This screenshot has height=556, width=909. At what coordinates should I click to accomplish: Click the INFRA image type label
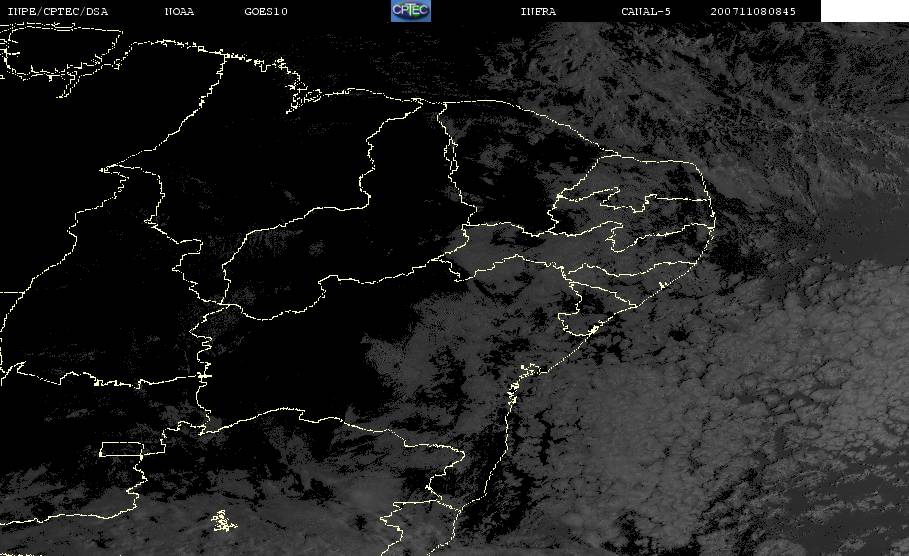pyautogui.click(x=538, y=11)
